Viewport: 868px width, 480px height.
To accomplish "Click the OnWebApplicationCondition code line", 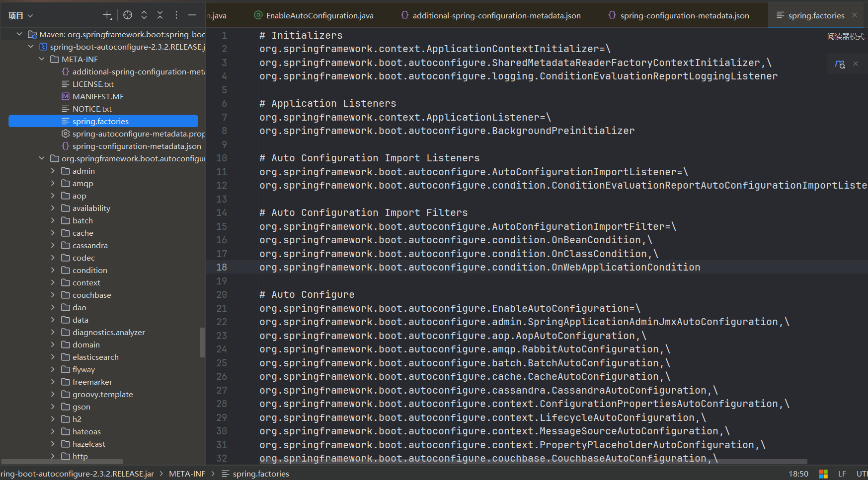I will (x=480, y=267).
